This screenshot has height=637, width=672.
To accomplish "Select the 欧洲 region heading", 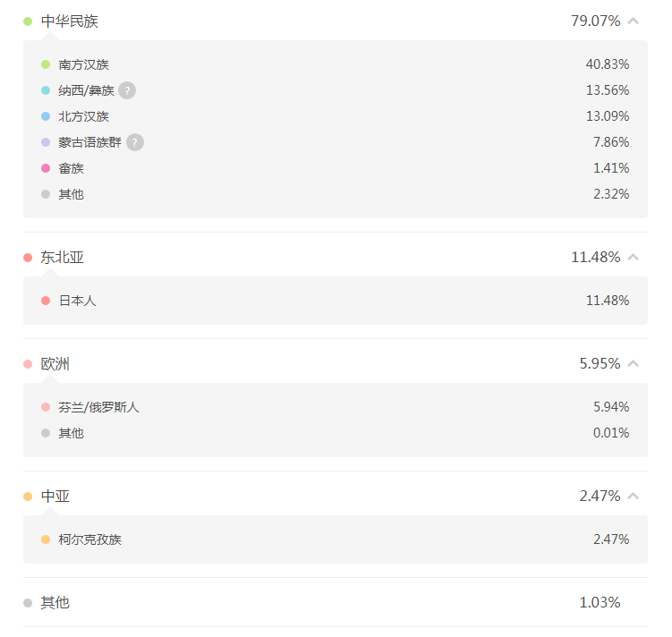I will [x=55, y=364].
